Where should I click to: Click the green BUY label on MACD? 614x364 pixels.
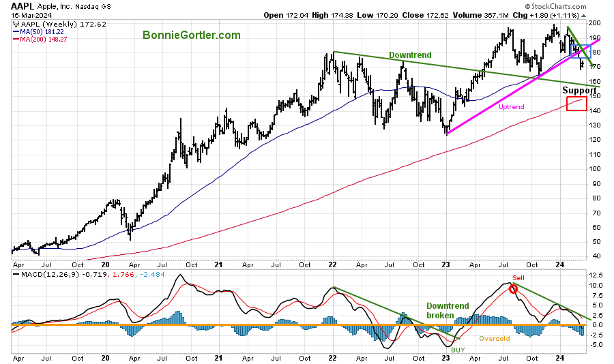click(x=458, y=350)
